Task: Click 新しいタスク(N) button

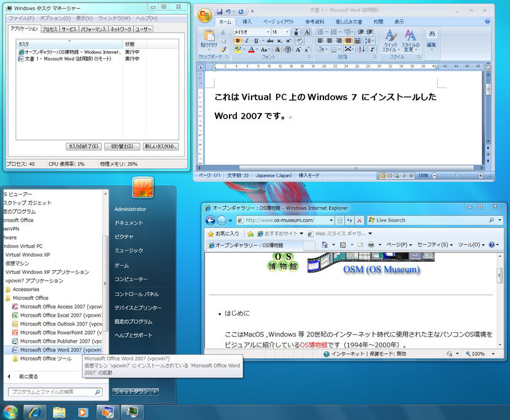Action: [161, 146]
